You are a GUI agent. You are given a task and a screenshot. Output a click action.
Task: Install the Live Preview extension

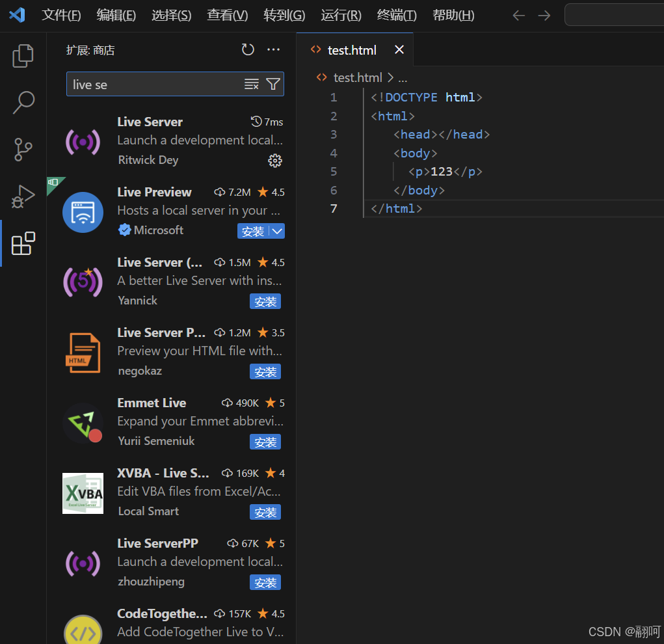253,231
